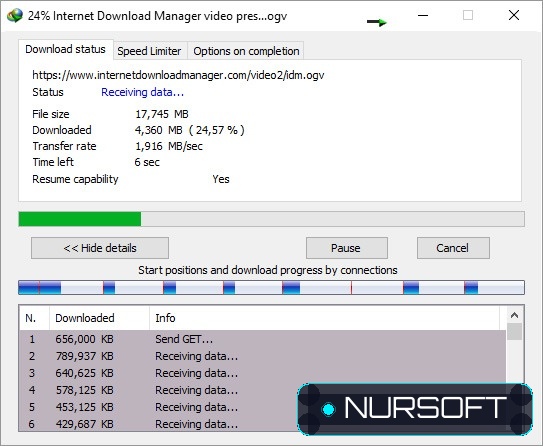Click the connections progress segment bar
The width and height of the screenshot is (543, 446).
(x=272, y=288)
